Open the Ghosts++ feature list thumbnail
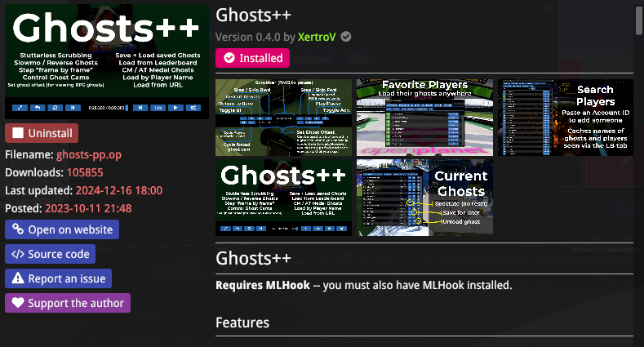 (283, 197)
